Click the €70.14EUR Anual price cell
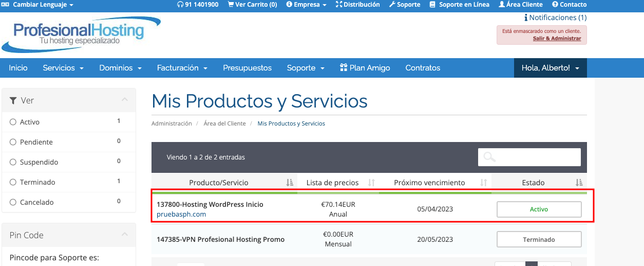 coord(338,209)
